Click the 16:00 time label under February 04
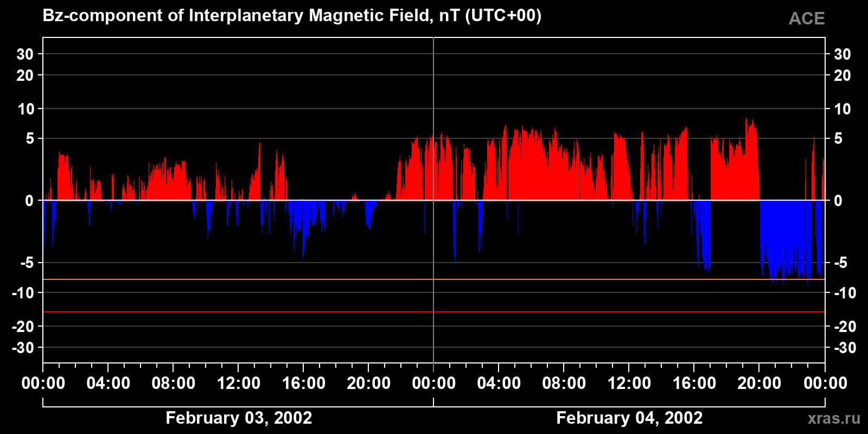This screenshot has height=434, width=868. tap(694, 384)
